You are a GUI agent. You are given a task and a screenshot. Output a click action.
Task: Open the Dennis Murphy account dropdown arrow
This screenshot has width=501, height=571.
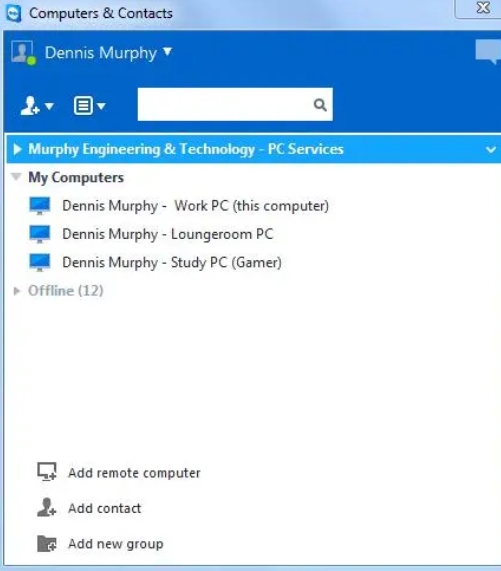tap(167, 52)
